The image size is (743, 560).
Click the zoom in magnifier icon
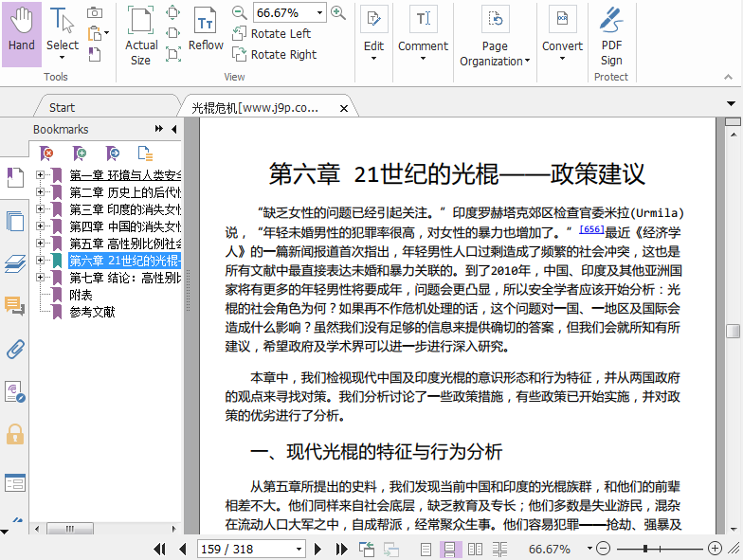point(338,12)
